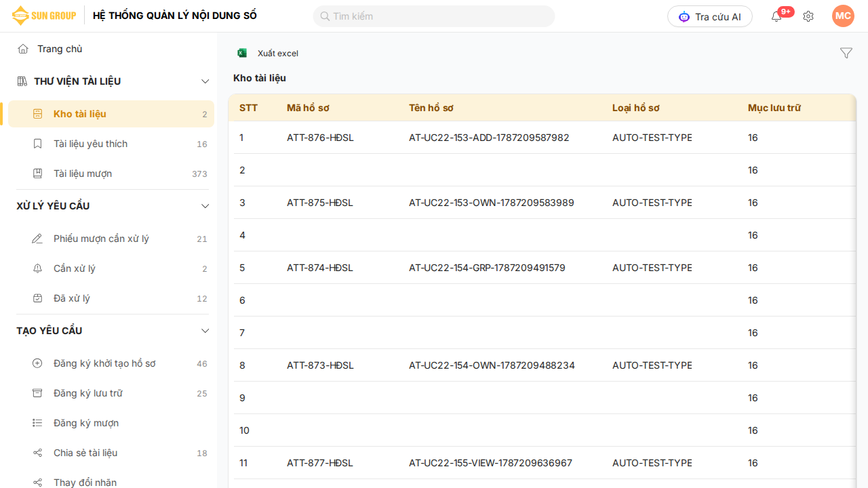Click the plus-circle icon for Đăng ký khởi tạo hồ sơ
868x488 pixels.
click(38, 363)
